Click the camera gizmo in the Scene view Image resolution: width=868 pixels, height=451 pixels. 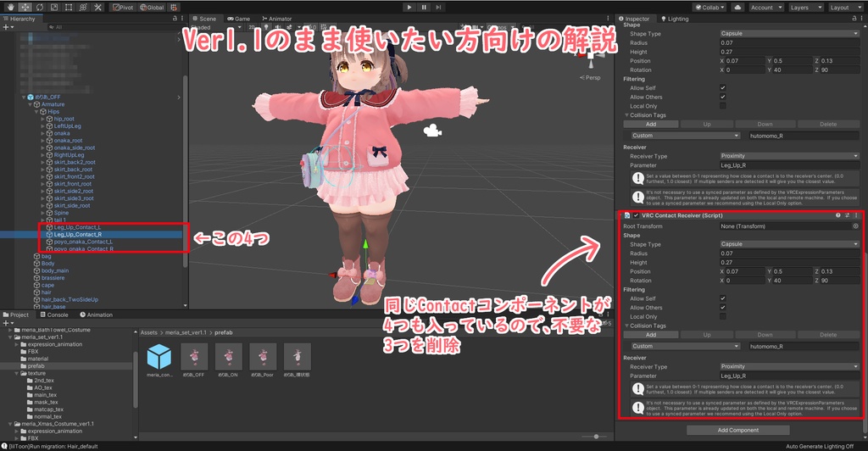pos(432,131)
